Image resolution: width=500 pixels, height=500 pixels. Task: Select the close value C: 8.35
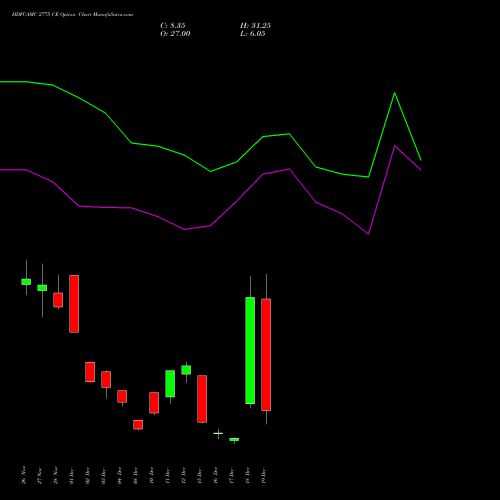pyautogui.click(x=173, y=26)
